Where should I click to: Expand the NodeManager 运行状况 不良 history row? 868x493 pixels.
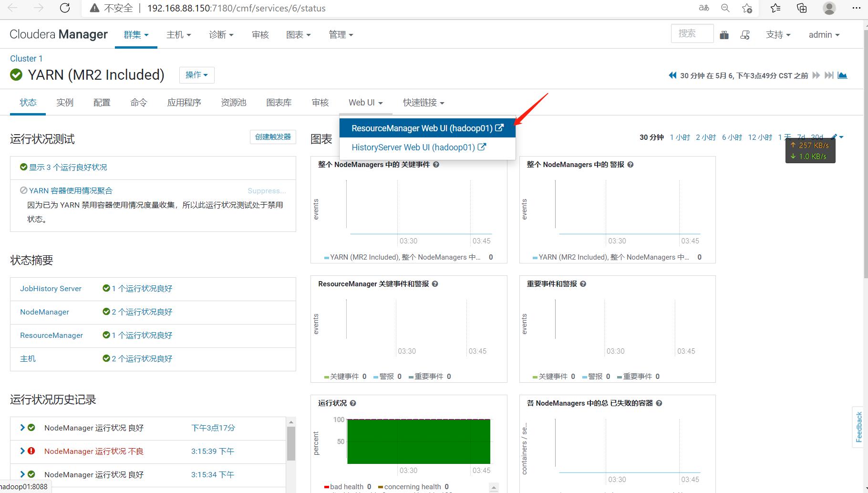[22, 451]
